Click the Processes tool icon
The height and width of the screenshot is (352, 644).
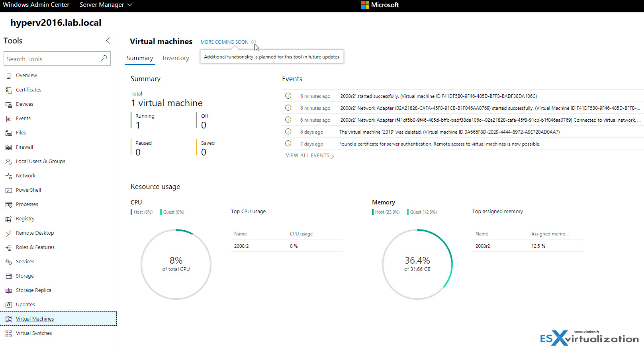point(8,204)
